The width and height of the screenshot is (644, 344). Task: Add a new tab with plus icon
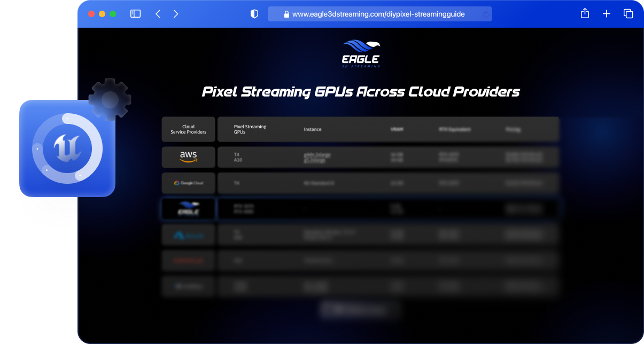[607, 14]
